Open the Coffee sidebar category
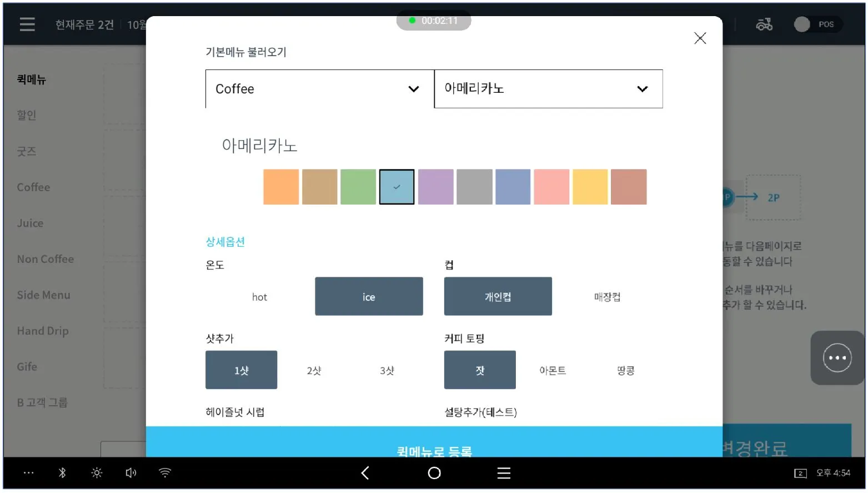This screenshot has height=493, width=868. tap(33, 187)
